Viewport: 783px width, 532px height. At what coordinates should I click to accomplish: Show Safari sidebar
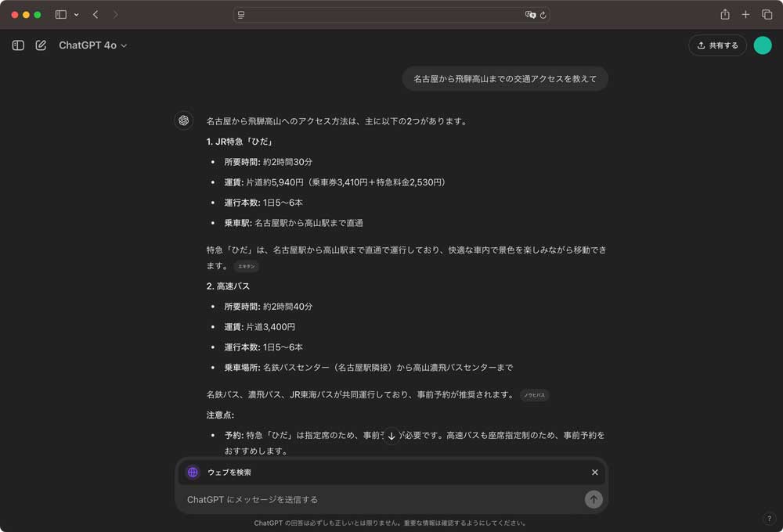(x=61, y=14)
